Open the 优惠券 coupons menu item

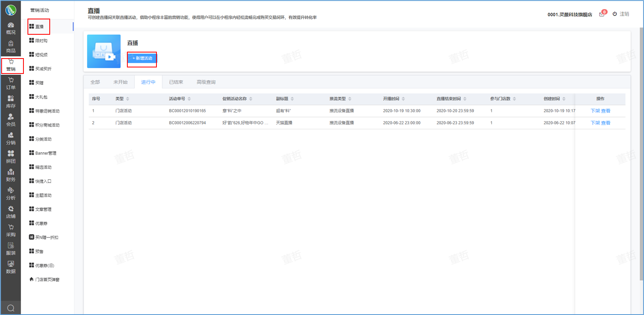click(38, 223)
